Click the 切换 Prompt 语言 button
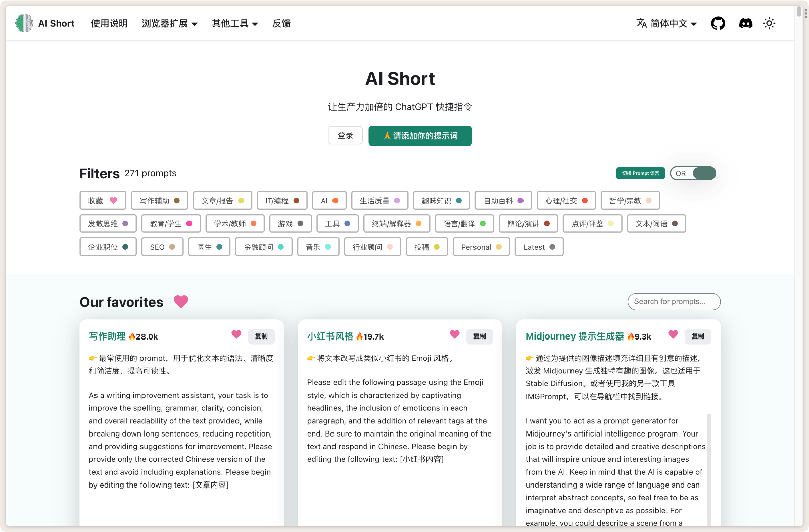Viewport: 809px width, 532px height. (640, 173)
